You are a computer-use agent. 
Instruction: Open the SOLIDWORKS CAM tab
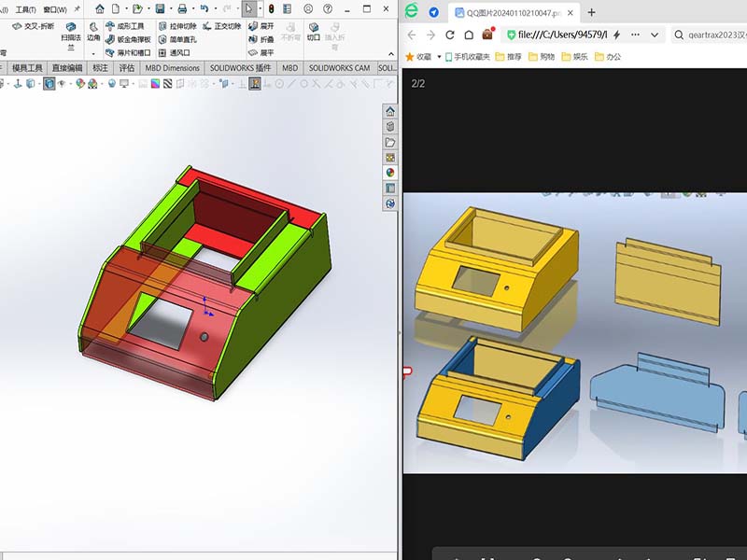click(x=339, y=68)
